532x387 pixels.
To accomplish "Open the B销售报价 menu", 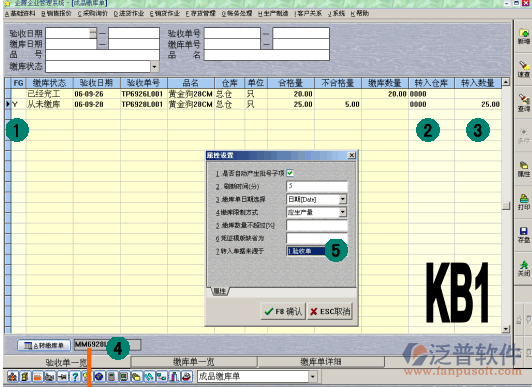I will (56, 14).
